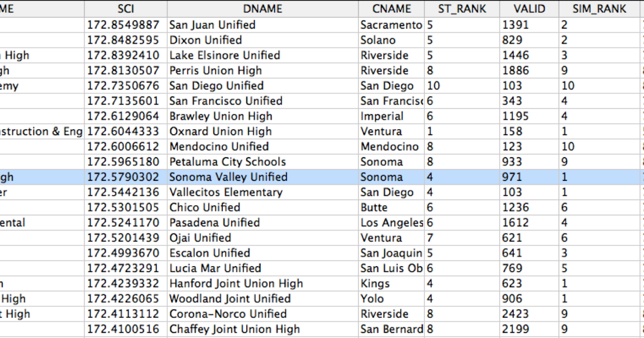
Task: Sort by the DNAME column header
Action: point(262,9)
